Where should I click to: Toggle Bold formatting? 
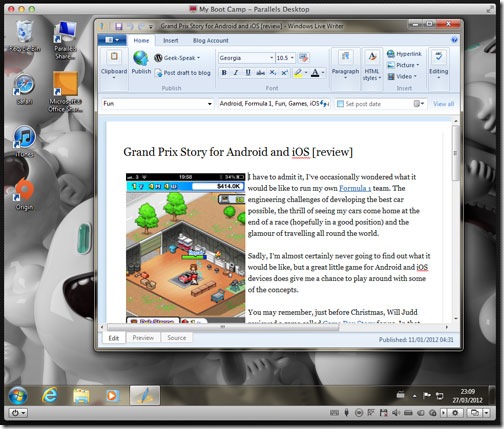pos(224,73)
